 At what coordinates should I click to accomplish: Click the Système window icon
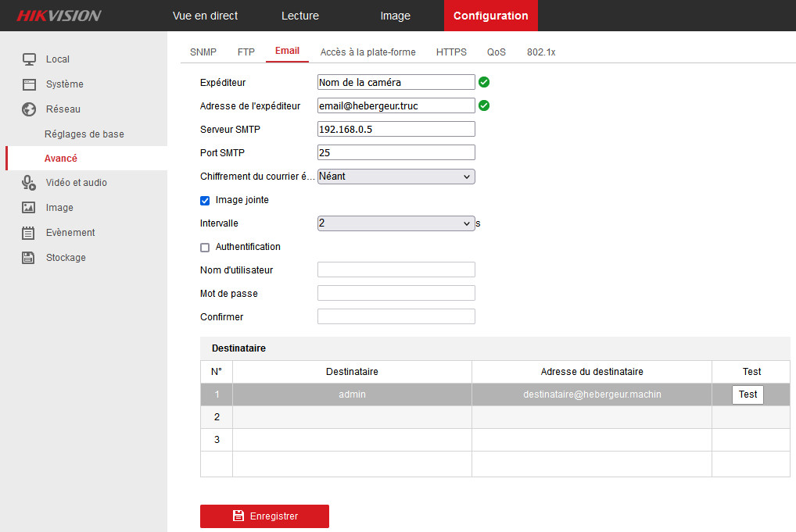tap(29, 84)
